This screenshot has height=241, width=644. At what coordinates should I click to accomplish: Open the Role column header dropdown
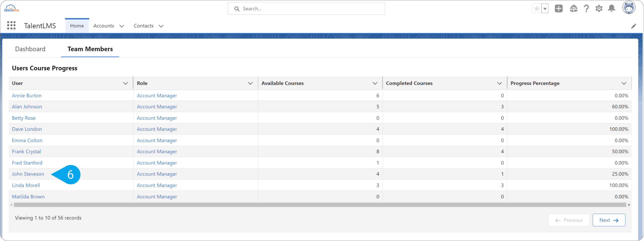click(x=250, y=83)
